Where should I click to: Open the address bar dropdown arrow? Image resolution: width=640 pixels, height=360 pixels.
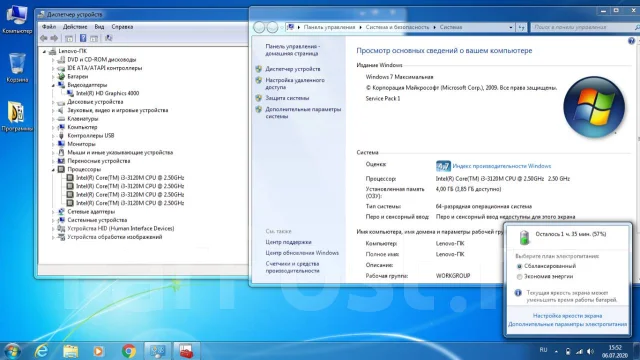point(511,27)
